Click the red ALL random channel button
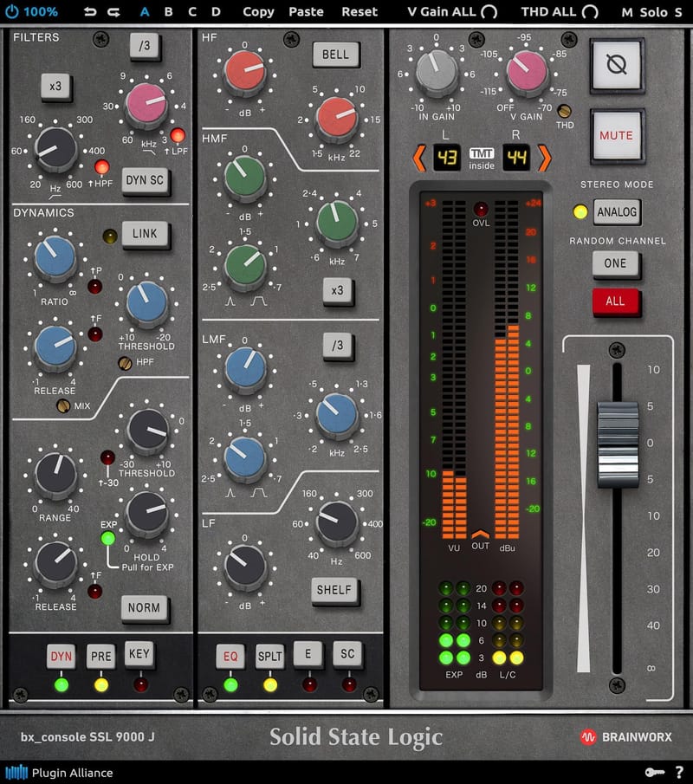693x784 pixels. coord(617,301)
